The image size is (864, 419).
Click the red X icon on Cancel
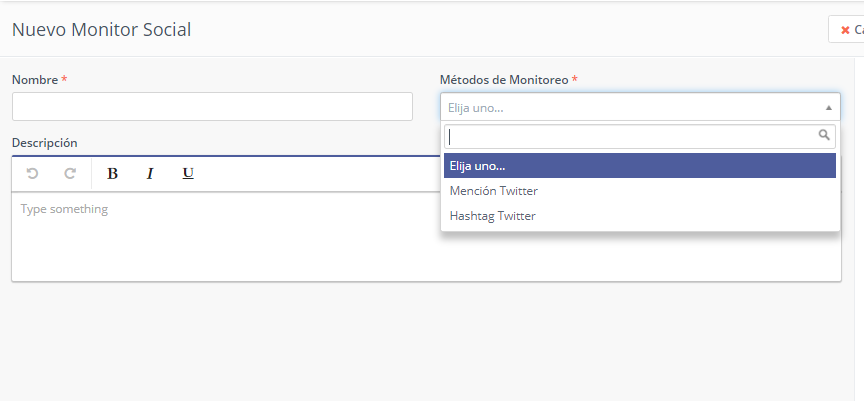[x=845, y=30]
